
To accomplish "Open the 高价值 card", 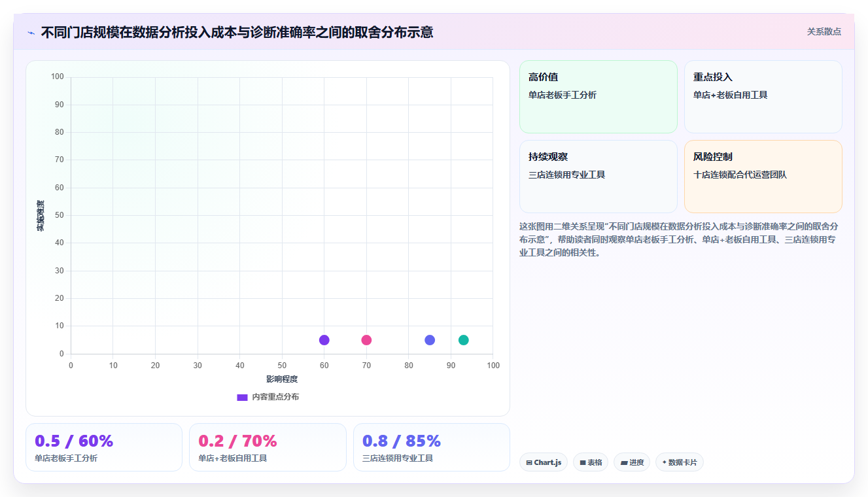I will (x=599, y=97).
